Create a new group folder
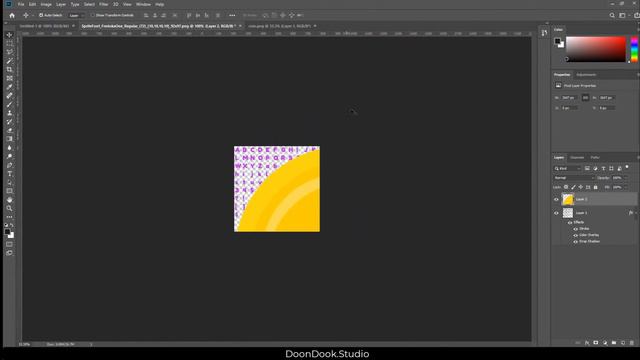This screenshot has height=360, width=640. (614, 343)
